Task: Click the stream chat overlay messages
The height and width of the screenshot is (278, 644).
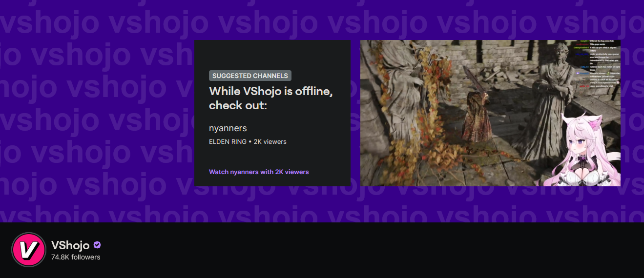Action: coord(599,64)
